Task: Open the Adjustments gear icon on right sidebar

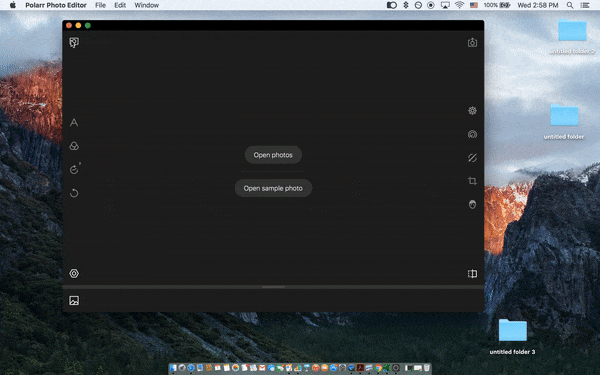Action: [472, 111]
